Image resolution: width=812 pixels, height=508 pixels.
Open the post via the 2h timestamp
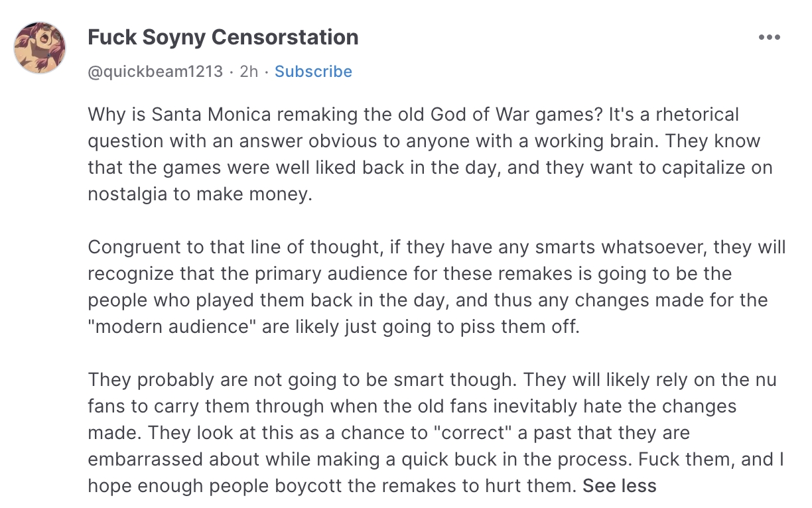click(x=249, y=72)
